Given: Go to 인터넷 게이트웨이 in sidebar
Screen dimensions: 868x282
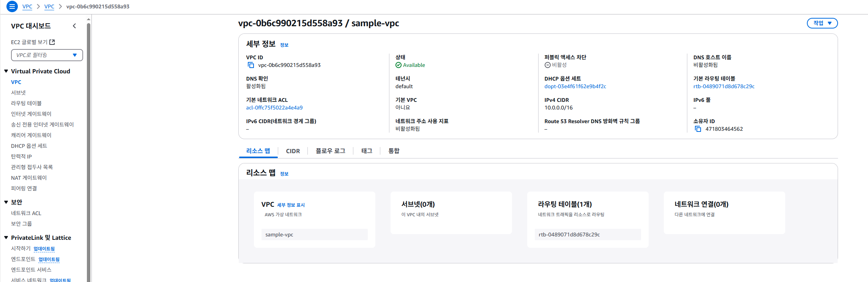Looking at the screenshot, I should pyautogui.click(x=31, y=114).
